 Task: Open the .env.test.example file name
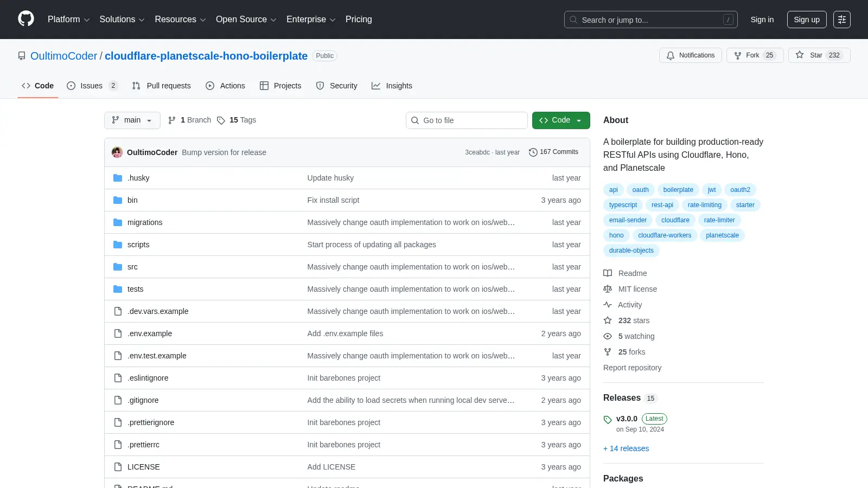[x=157, y=356]
